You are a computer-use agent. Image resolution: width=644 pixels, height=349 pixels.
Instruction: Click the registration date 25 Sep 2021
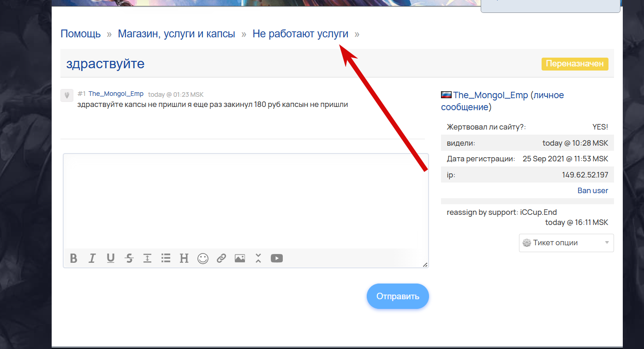pyautogui.click(x=566, y=159)
